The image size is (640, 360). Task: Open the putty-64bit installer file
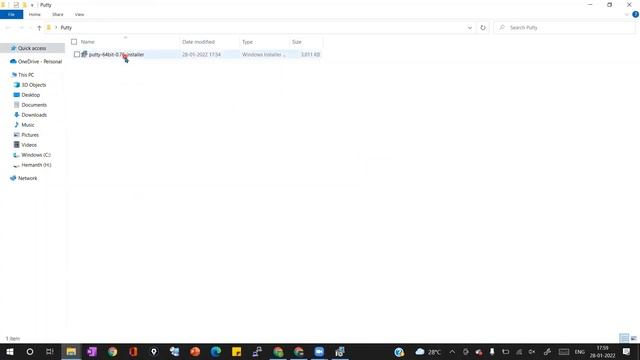(116, 54)
